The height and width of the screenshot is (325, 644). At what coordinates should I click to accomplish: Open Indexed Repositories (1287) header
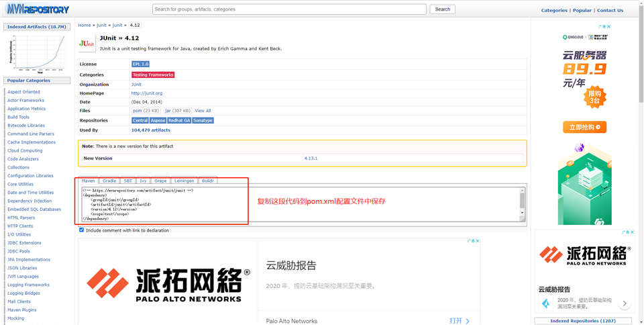pyautogui.click(x=583, y=321)
